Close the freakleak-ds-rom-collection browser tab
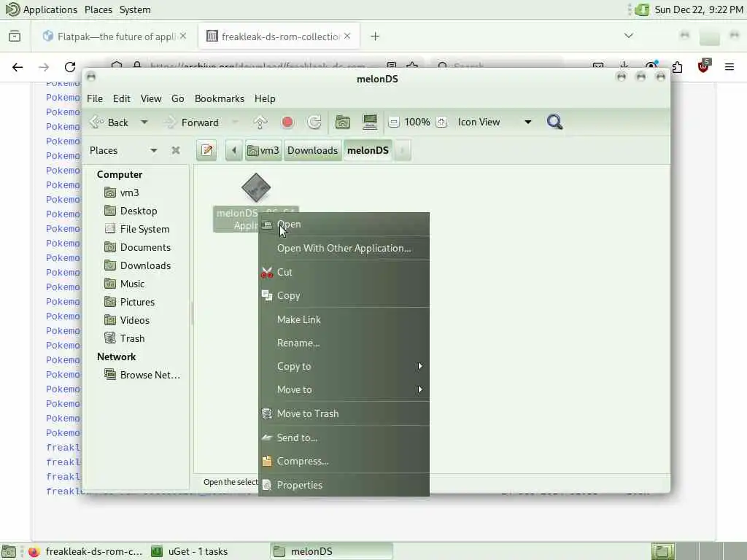This screenshot has width=747, height=560. click(347, 36)
